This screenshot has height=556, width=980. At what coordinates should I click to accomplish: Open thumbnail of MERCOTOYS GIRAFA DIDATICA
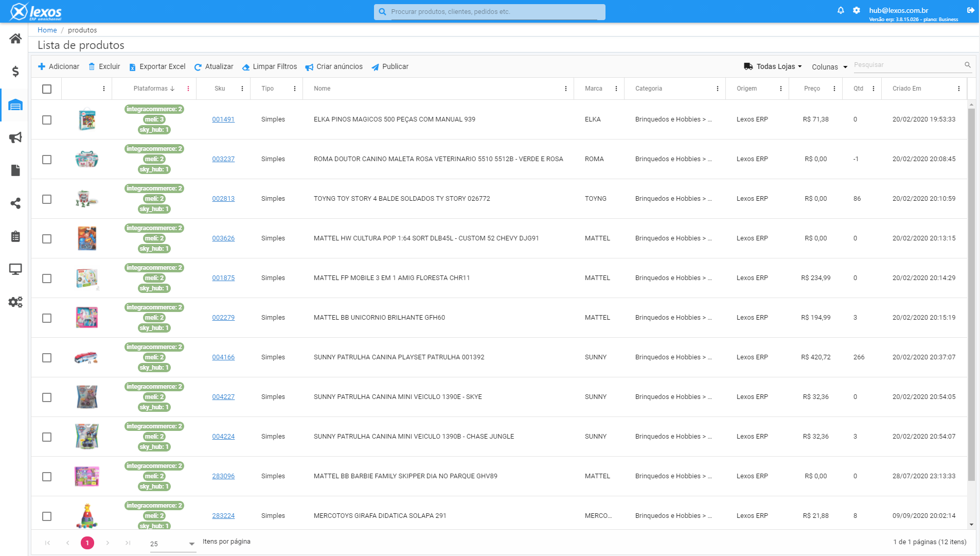point(87,516)
